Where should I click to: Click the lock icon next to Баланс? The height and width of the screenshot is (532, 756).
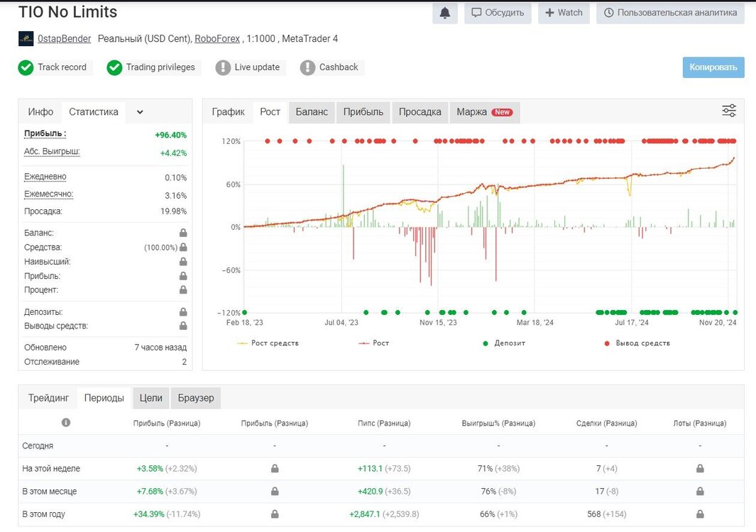coord(183,233)
